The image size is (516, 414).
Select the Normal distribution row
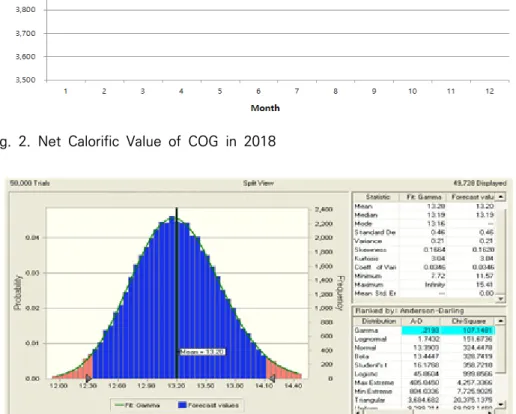coord(425,348)
